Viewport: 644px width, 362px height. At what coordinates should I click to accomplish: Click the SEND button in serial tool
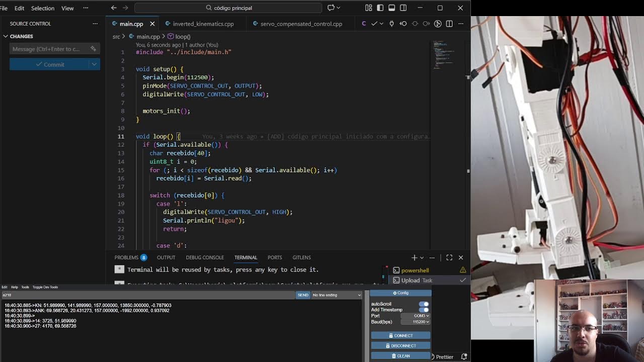click(303, 295)
